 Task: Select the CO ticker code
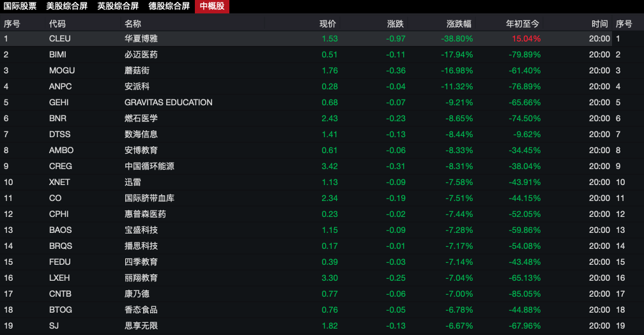[x=55, y=198]
